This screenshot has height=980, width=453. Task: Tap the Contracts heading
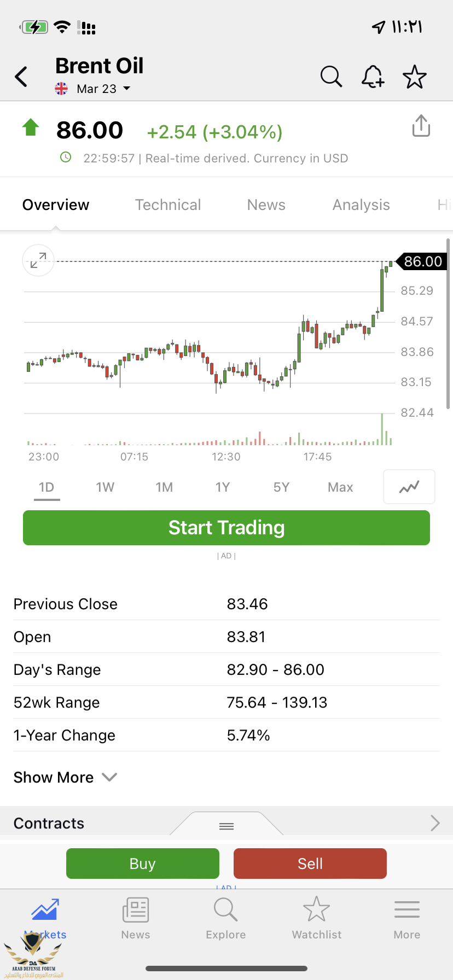(49, 823)
